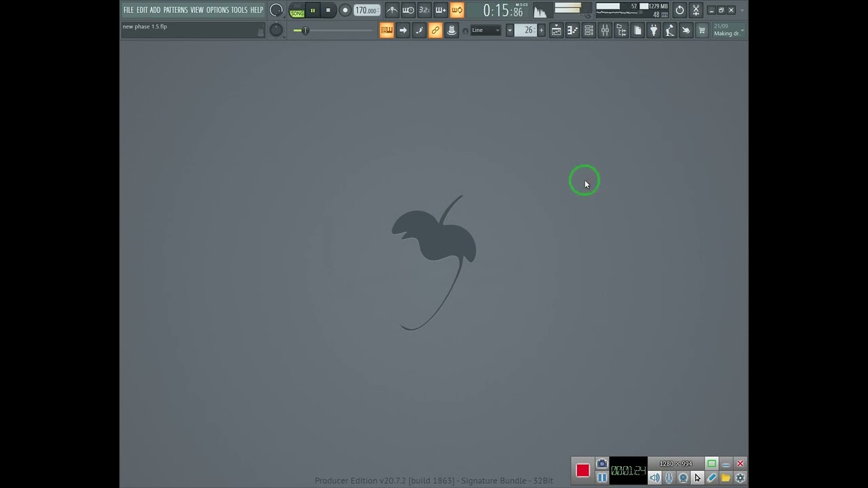Toggle the recording countdown icon
The height and width of the screenshot is (488, 868).
coord(425,10)
